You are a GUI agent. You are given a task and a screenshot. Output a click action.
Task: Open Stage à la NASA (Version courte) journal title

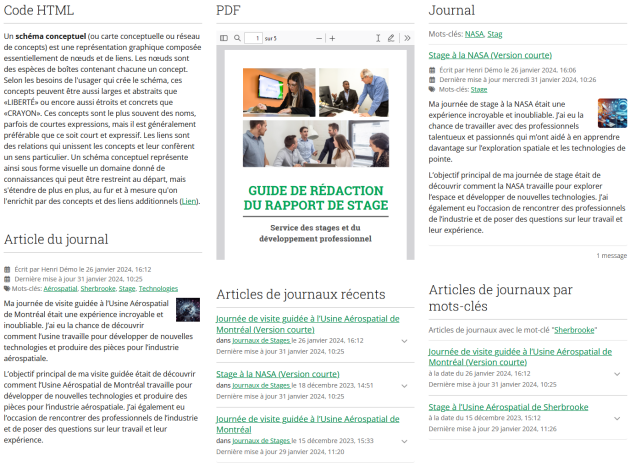click(490, 55)
